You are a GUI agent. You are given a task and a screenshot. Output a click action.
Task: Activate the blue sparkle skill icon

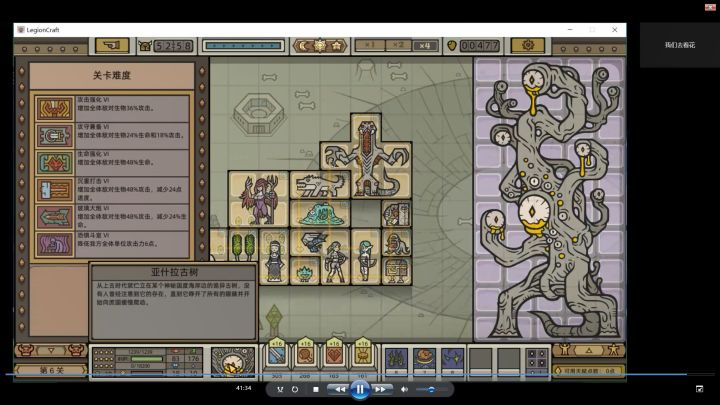452,359
